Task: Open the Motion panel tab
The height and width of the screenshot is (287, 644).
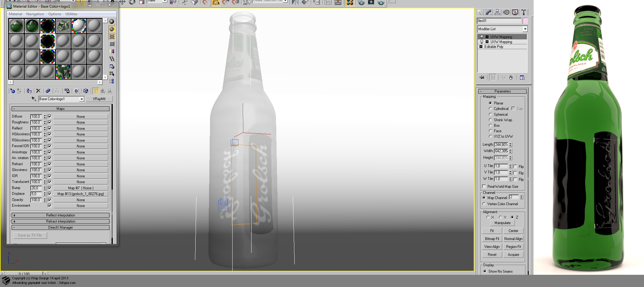Action: tap(506, 12)
